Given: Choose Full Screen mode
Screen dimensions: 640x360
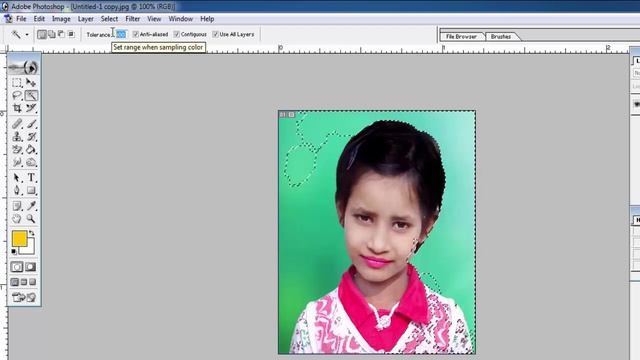Looking at the screenshot, I should 33,282.
